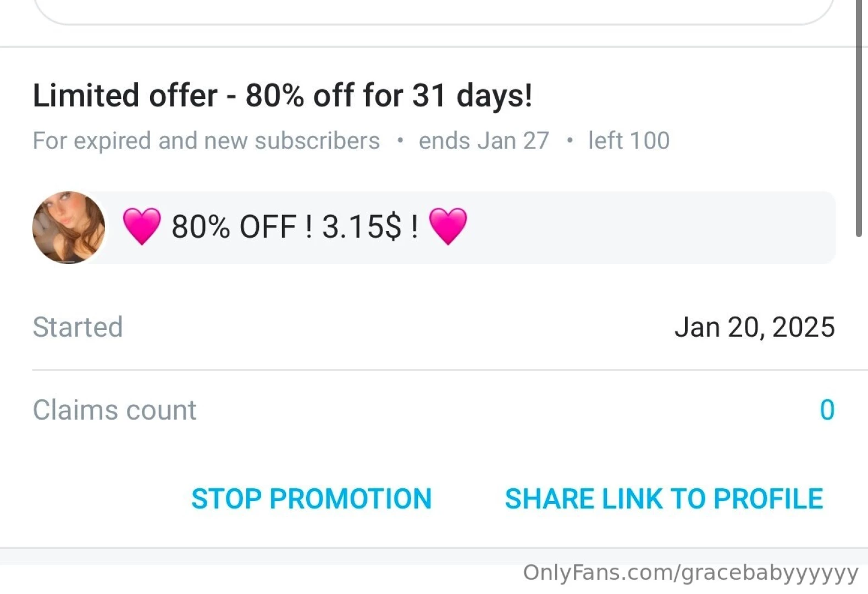Click SHARE LINK TO PROFILE

[x=664, y=499]
